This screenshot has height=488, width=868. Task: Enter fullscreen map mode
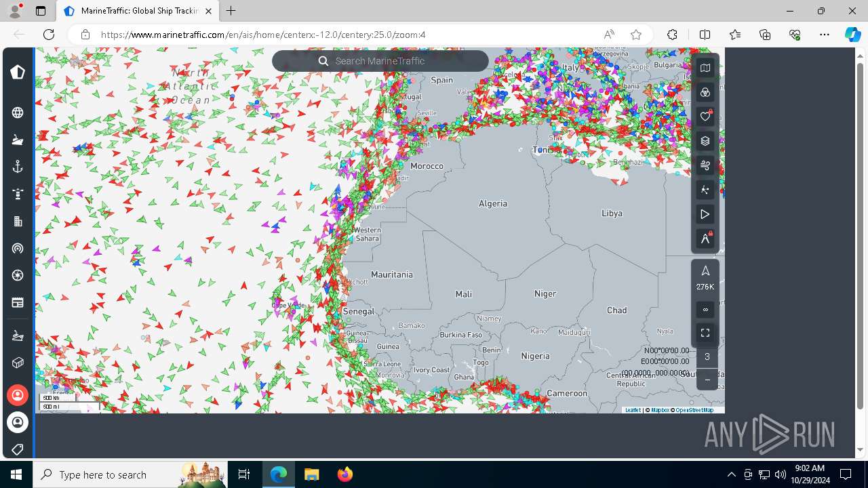click(x=705, y=333)
